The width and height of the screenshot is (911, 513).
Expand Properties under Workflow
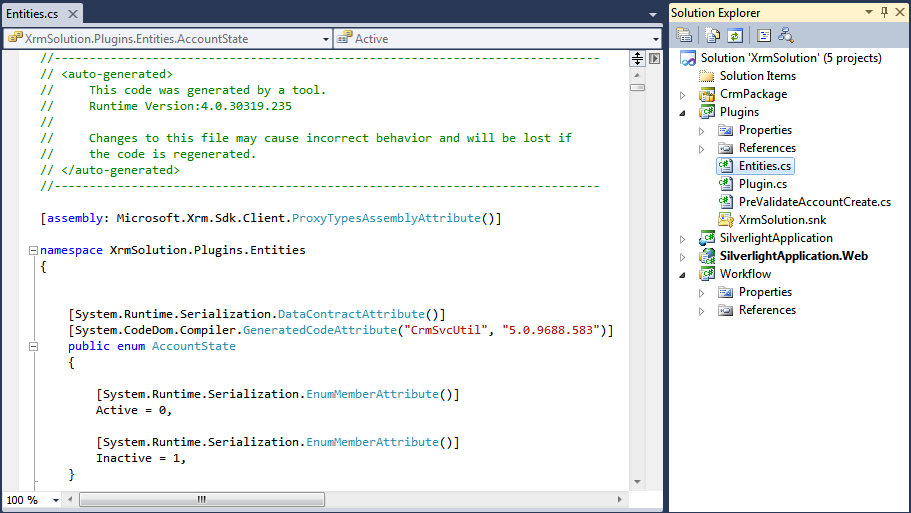click(701, 293)
